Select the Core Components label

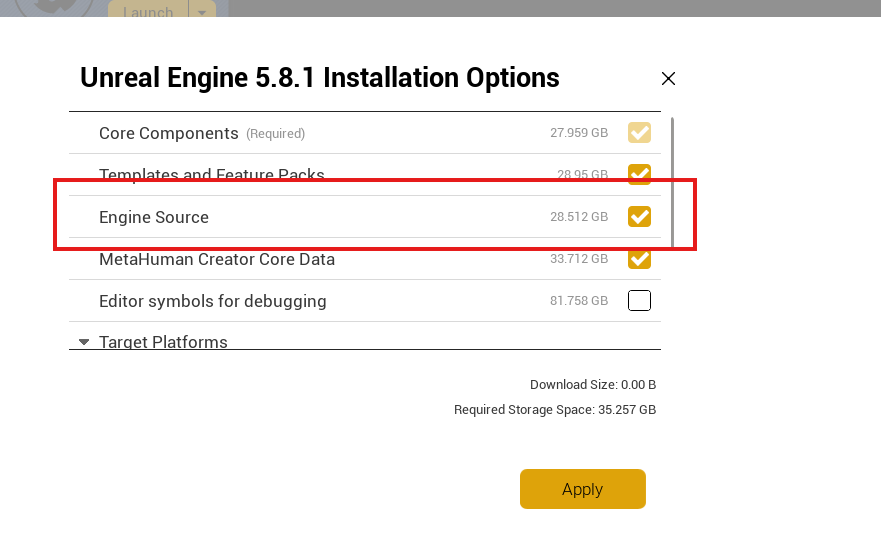coord(169,133)
